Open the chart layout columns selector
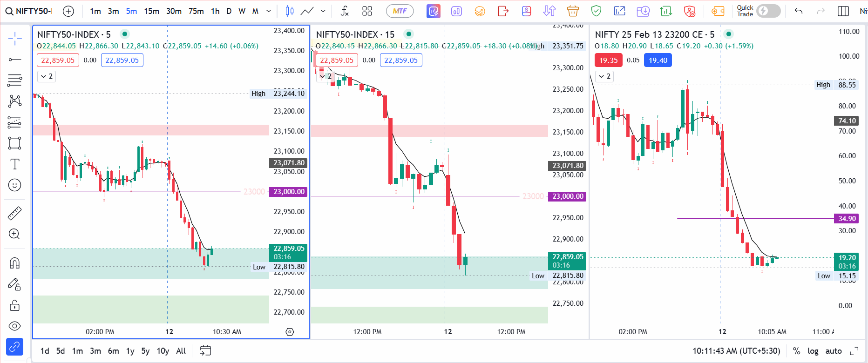This screenshot has width=868, height=363. pyautogui.click(x=843, y=11)
